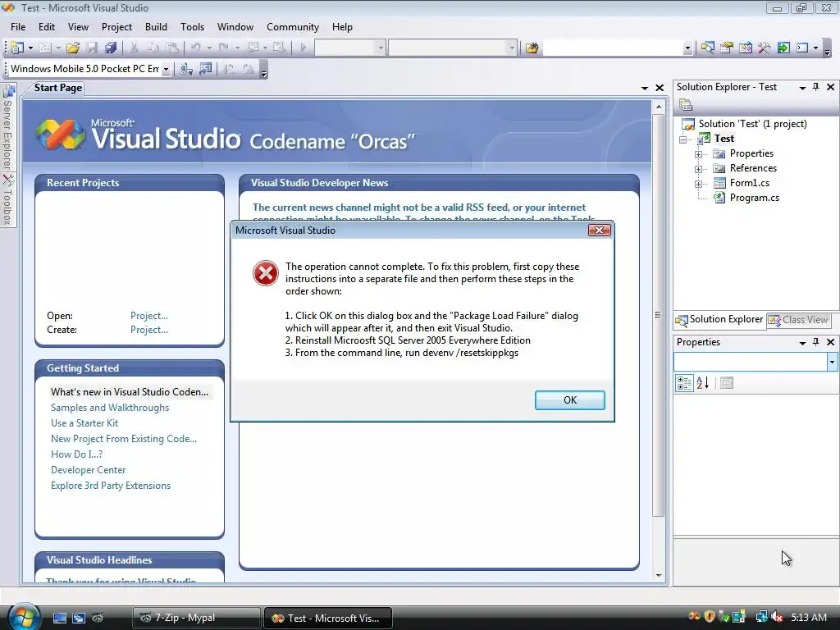
Task: Open Samples and Walkthroughs link
Action: (x=110, y=408)
